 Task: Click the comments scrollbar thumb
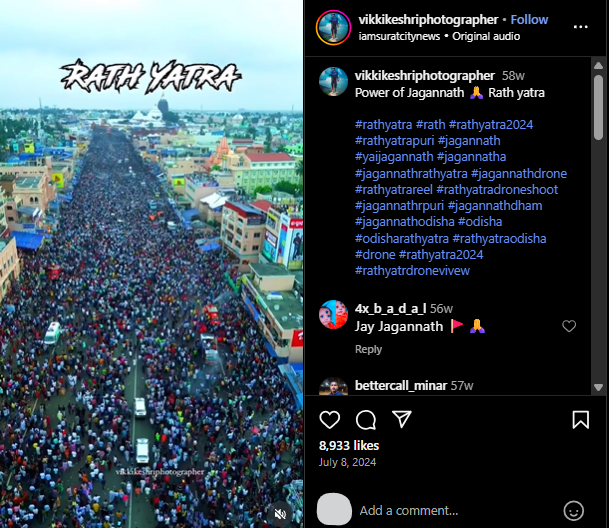point(599,107)
